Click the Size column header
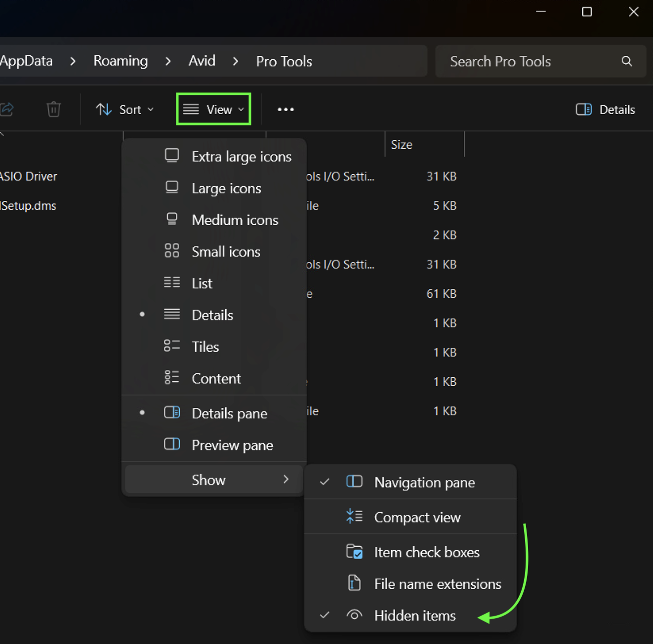This screenshot has height=644, width=653. 402,145
